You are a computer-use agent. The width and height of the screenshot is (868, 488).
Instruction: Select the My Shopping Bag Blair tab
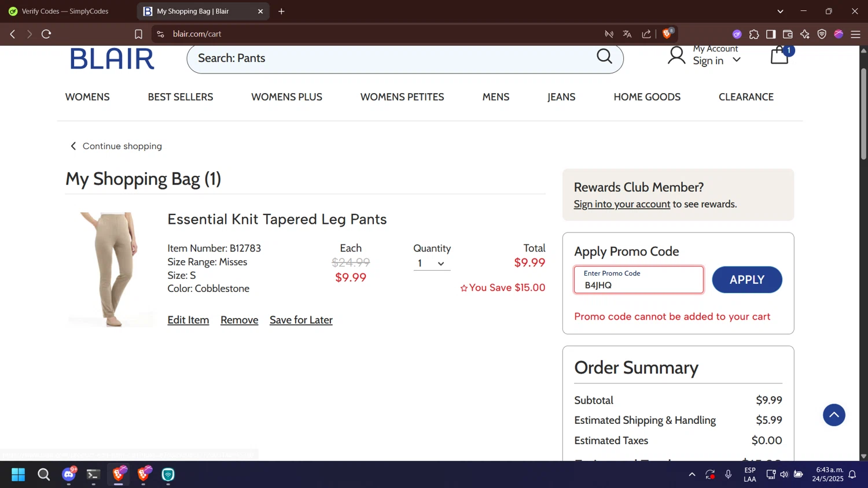click(x=202, y=11)
